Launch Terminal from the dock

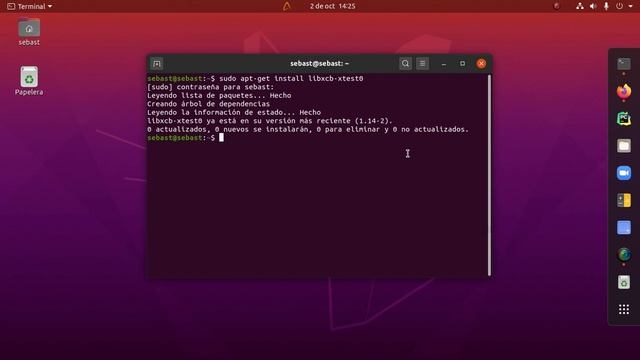pos(624,64)
